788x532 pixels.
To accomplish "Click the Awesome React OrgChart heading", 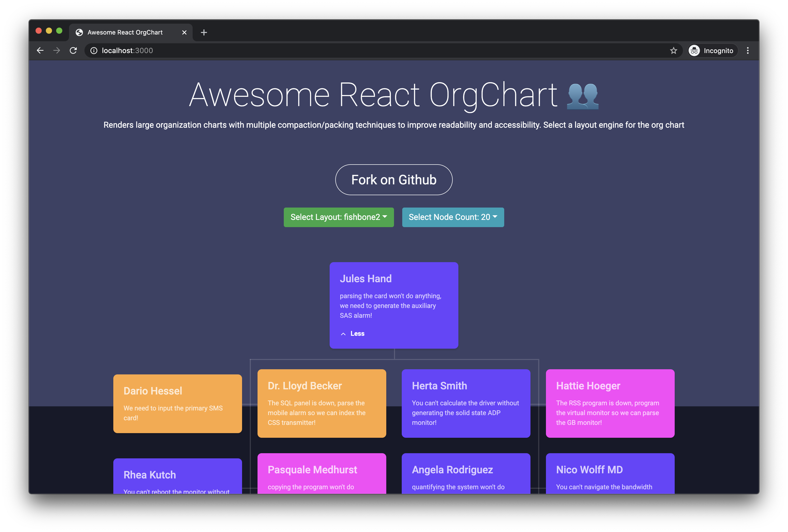I will pos(373,95).
